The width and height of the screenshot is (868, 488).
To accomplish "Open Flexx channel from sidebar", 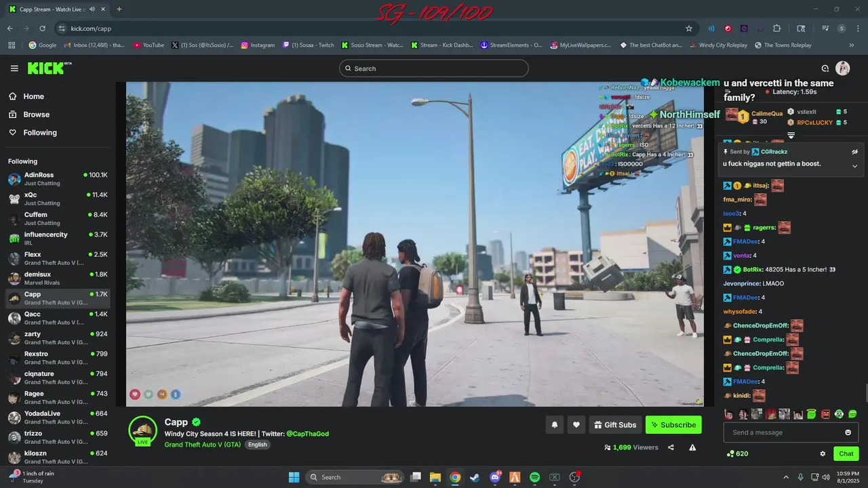I will coord(58,258).
